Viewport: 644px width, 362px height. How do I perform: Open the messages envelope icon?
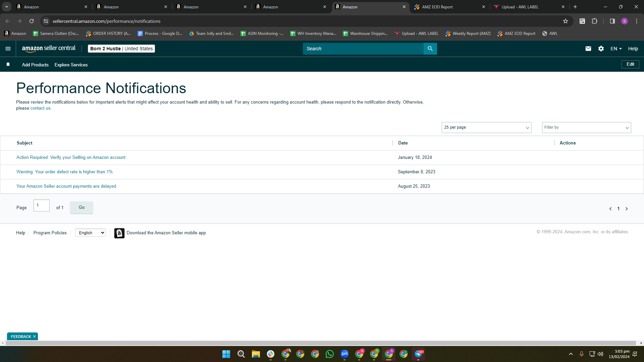pos(588,49)
